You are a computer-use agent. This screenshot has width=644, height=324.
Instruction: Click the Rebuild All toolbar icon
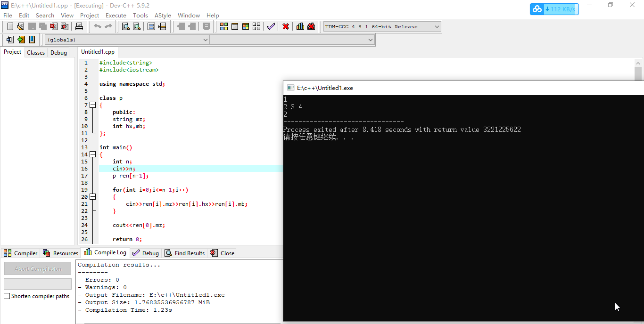pyautogui.click(x=256, y=26)
